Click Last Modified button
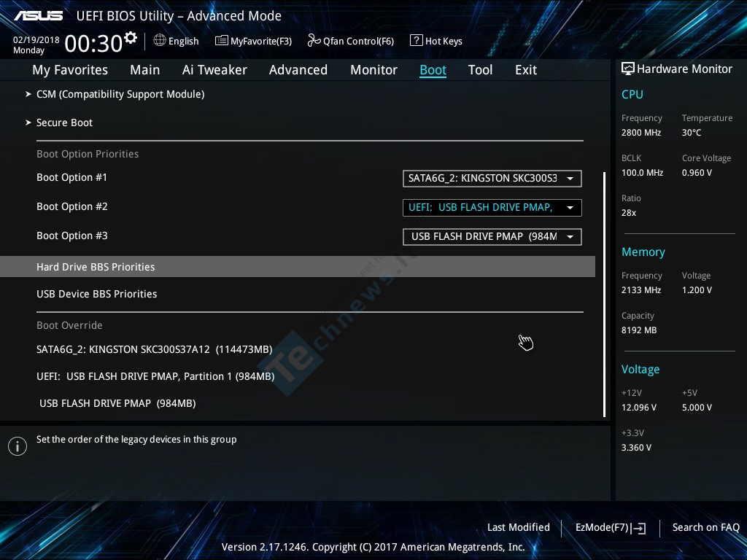Image resolution: width=747 pixels, height=560 pixels. coord(519,527)
